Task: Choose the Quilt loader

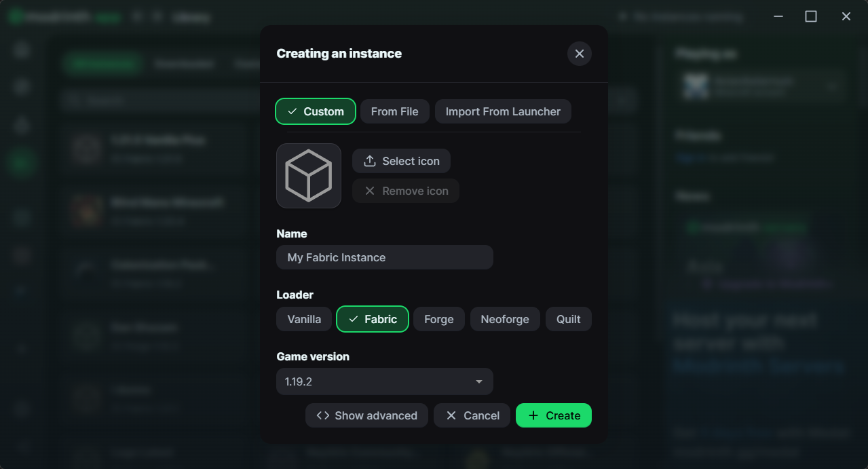Action: pos(568,318)
